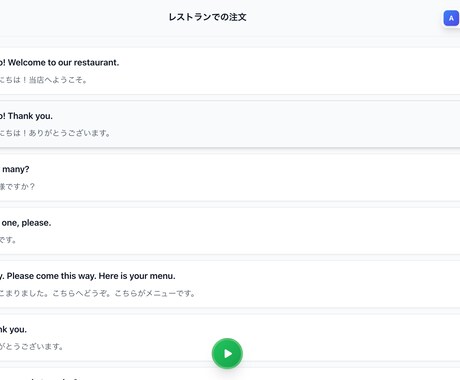Select the 'Welcome to our restaurant.' dialogue card
Image resolution: width=460 pixels, height=380 pixels.
(x=230, y=71)
